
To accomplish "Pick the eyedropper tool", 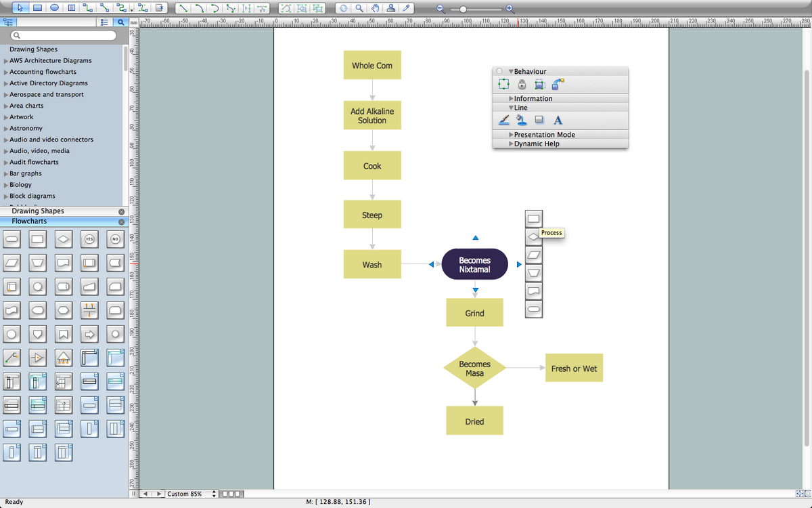I will click(407, 8).
